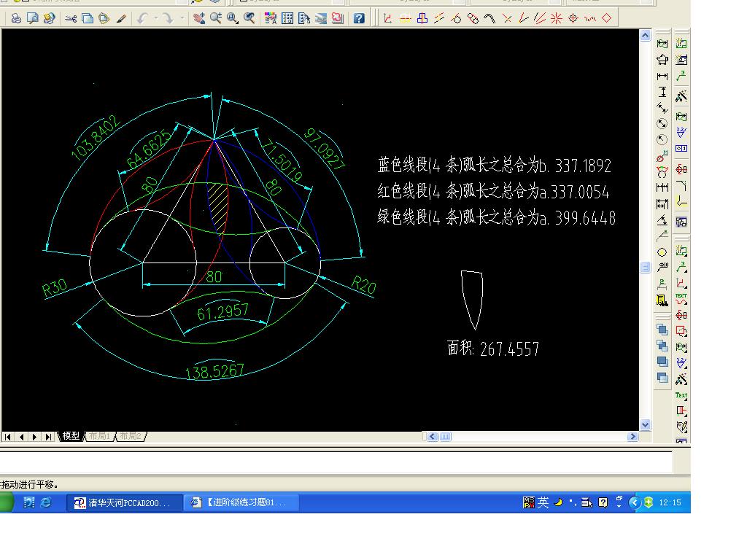Click the green Text icon in right toolbar

point(681,394)
